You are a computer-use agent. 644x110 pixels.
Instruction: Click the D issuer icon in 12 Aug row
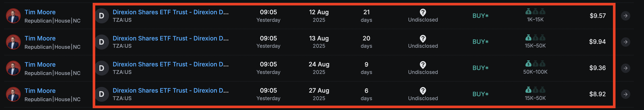tap(102, 16)
